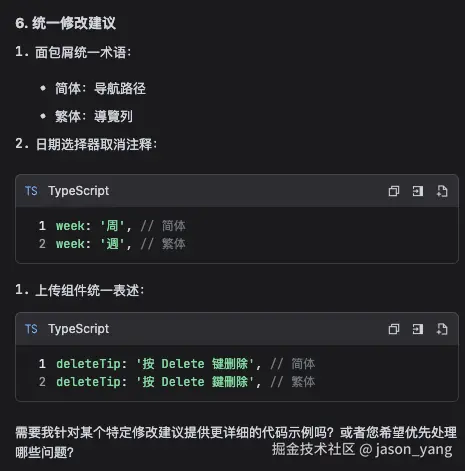465x471 pixels.
Task: Copy the week code block
Action: tap(394, 191)
